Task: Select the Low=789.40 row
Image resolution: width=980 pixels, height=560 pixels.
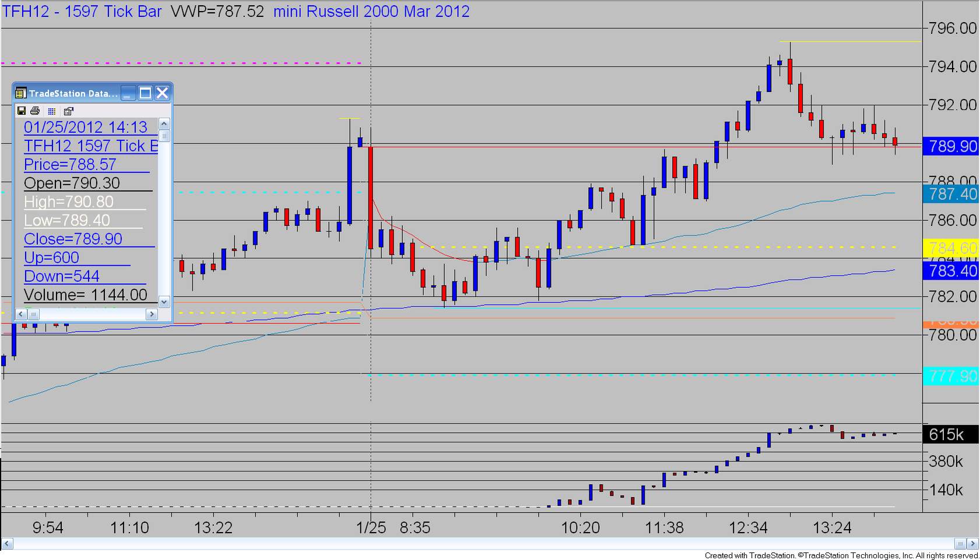Action: (67, 220)
